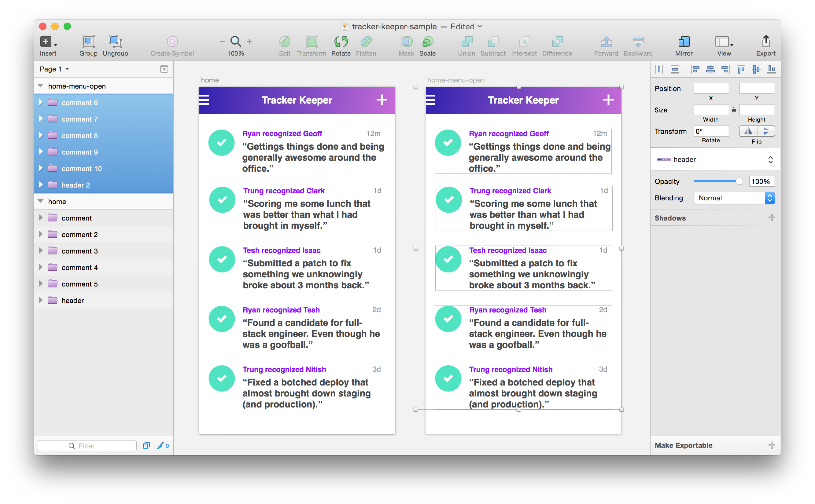Select the Rotate tool

point(341,42)
